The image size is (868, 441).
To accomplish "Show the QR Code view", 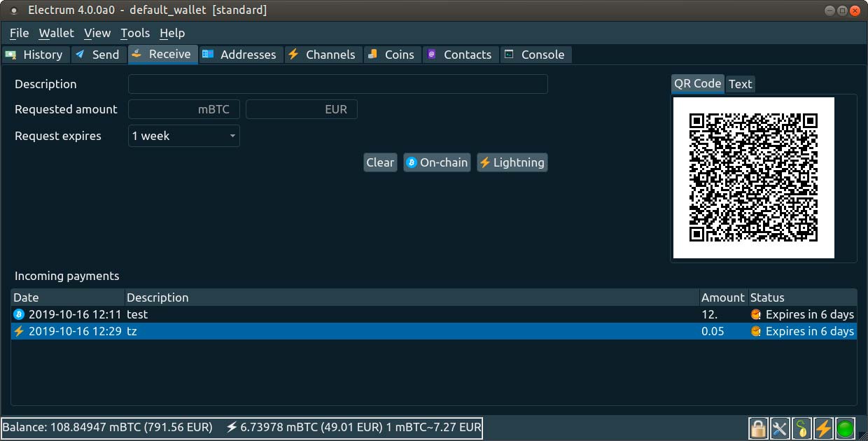I will pos(696,83).
